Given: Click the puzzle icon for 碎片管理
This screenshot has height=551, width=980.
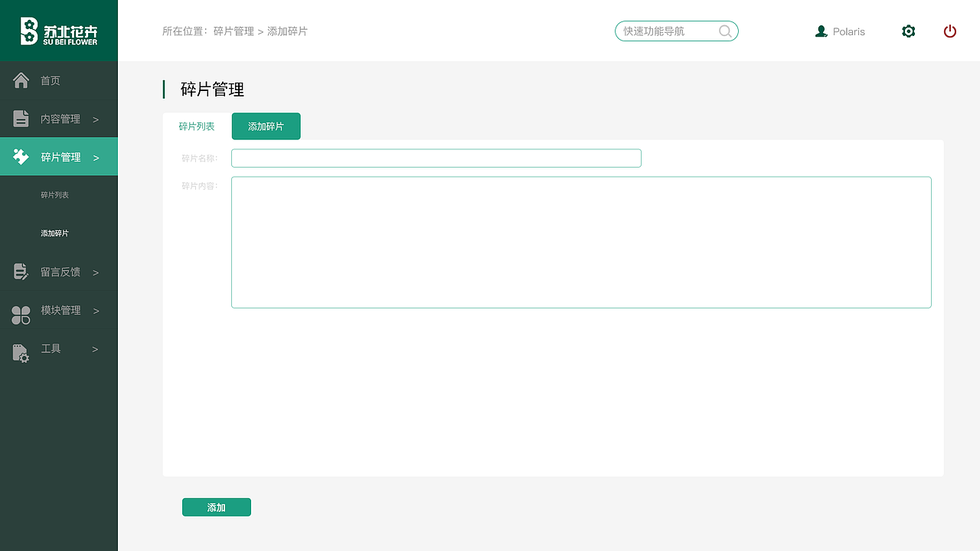Looking at the screenshot, I should (x=21, y=157).
